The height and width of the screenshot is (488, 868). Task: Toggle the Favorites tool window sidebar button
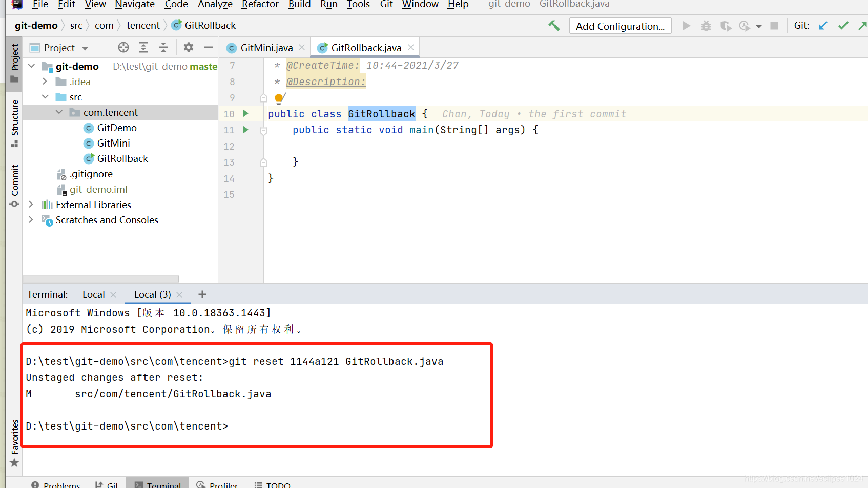[x=14, y=443]
